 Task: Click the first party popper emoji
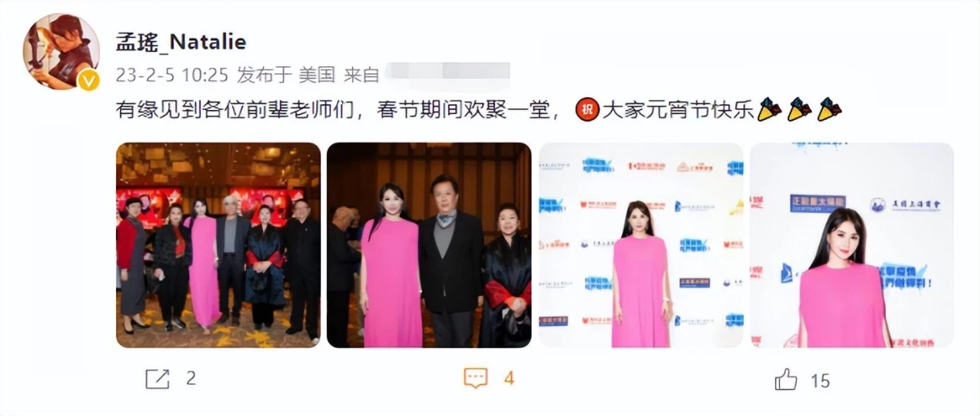pos(769,110)
